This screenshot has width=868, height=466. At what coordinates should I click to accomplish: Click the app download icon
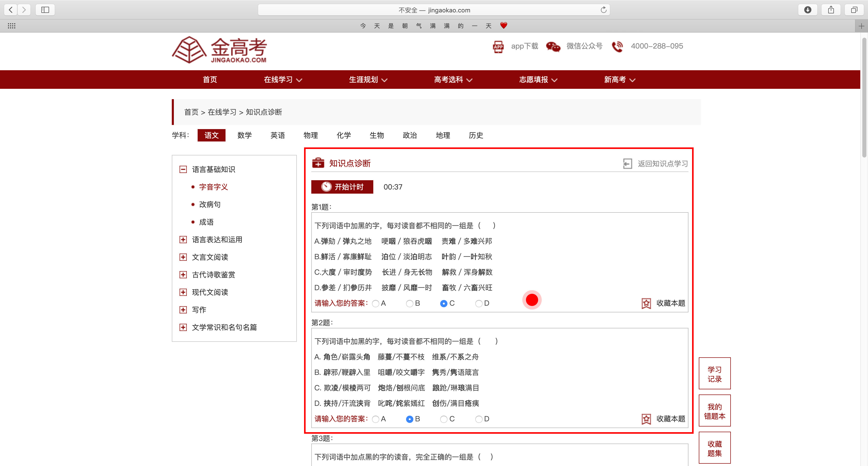click(x=498, y=46)
